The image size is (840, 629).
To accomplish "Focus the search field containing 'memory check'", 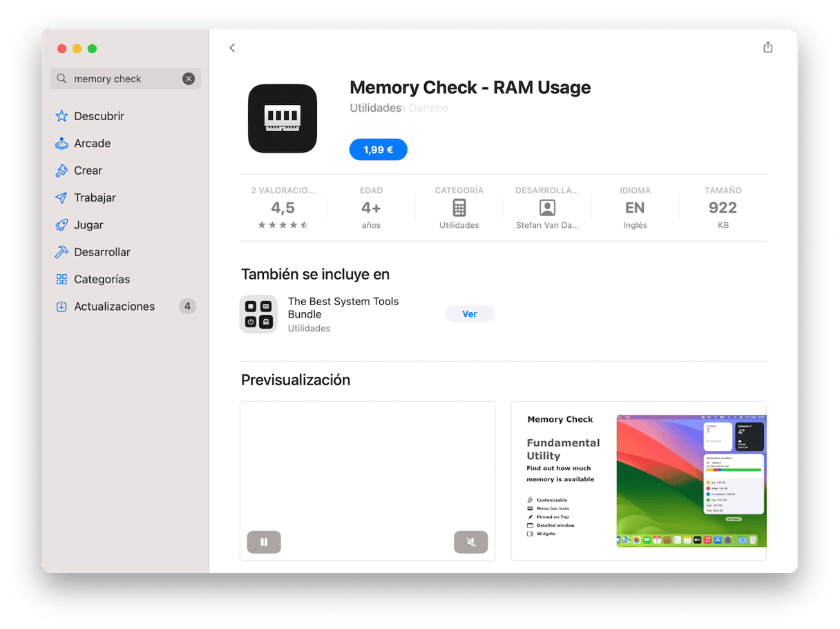I will click(125, 79).
